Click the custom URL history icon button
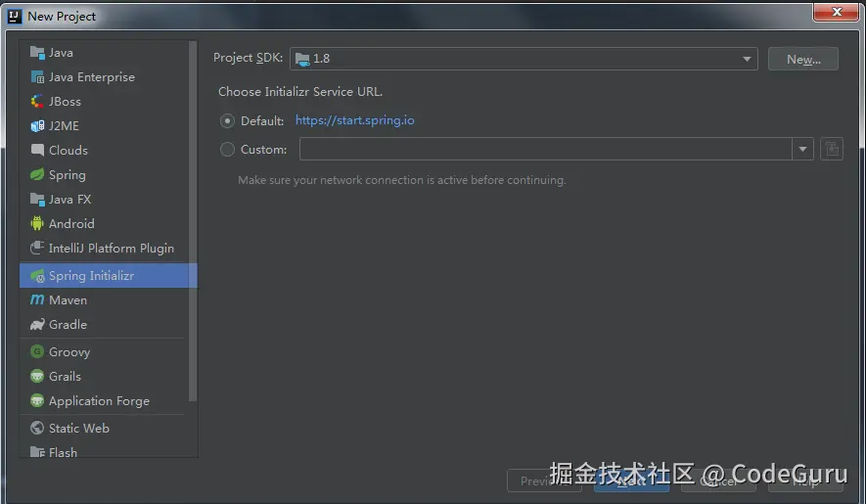This screenshot has height=504, width=866. (x=832, y=149)
